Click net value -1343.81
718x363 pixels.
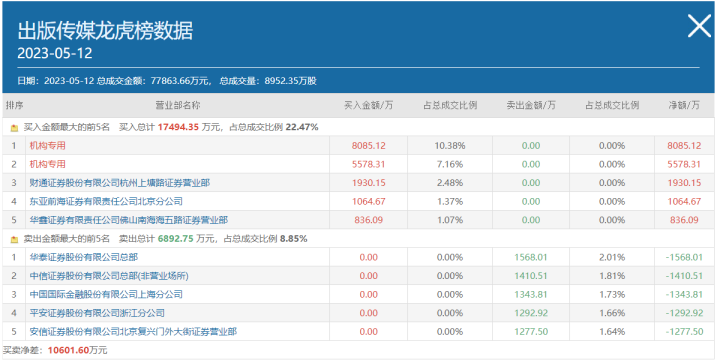point(684,294)
